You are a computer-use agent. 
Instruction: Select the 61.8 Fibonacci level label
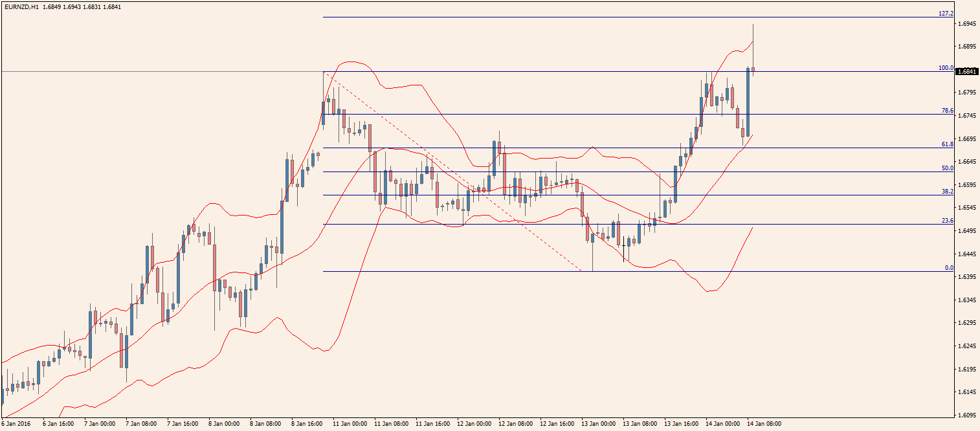(948, 144)
